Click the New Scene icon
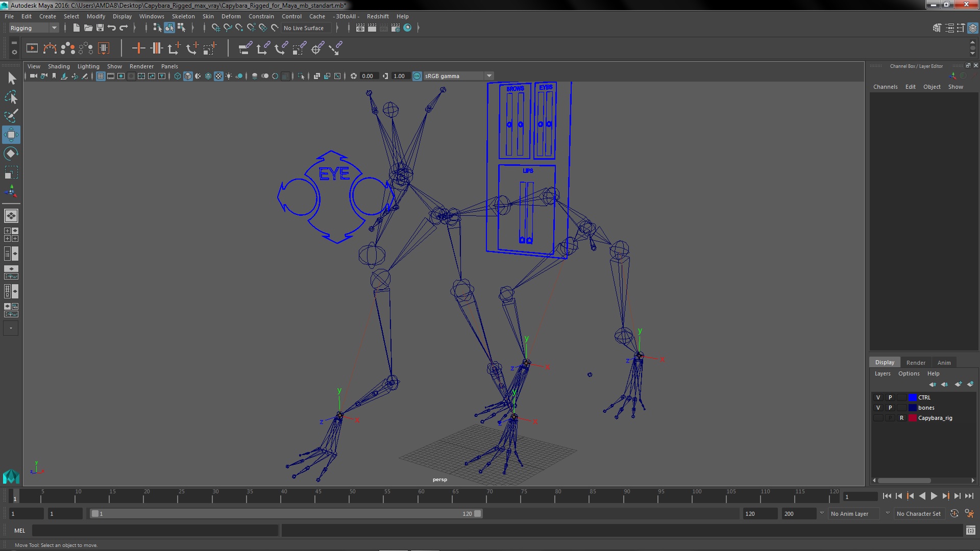This screenshot has height=551, width=980. click(x=76, y=28)
